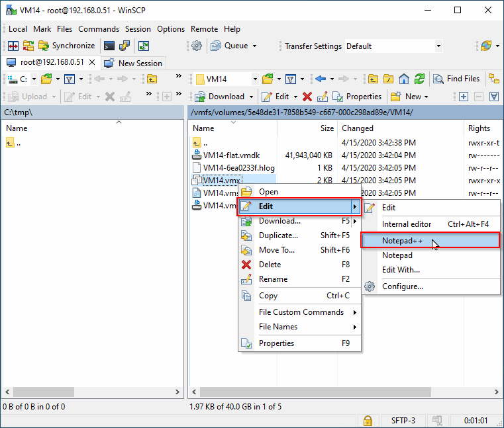Click the remote root directory icon
Viewport: 504px width, 428px height.
[389, 79]
